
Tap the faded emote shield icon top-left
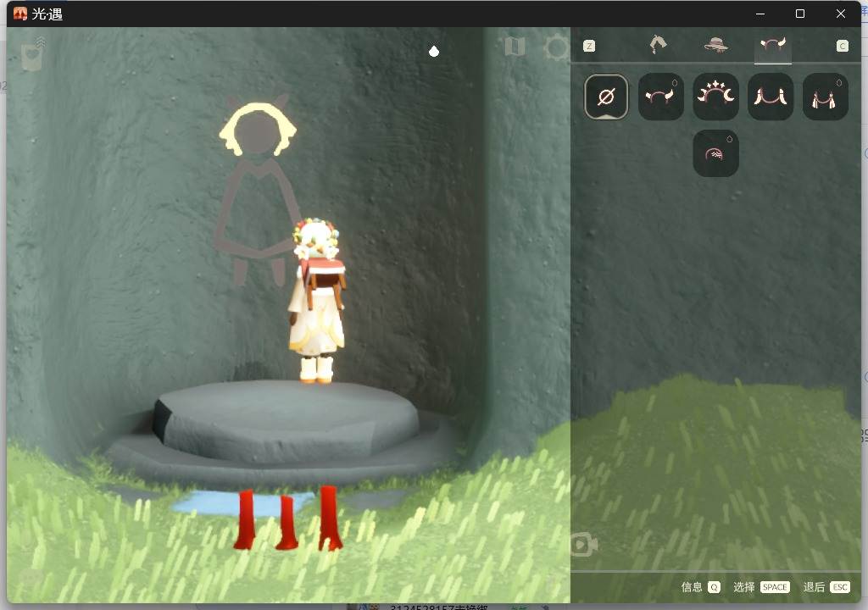point(32,55)
